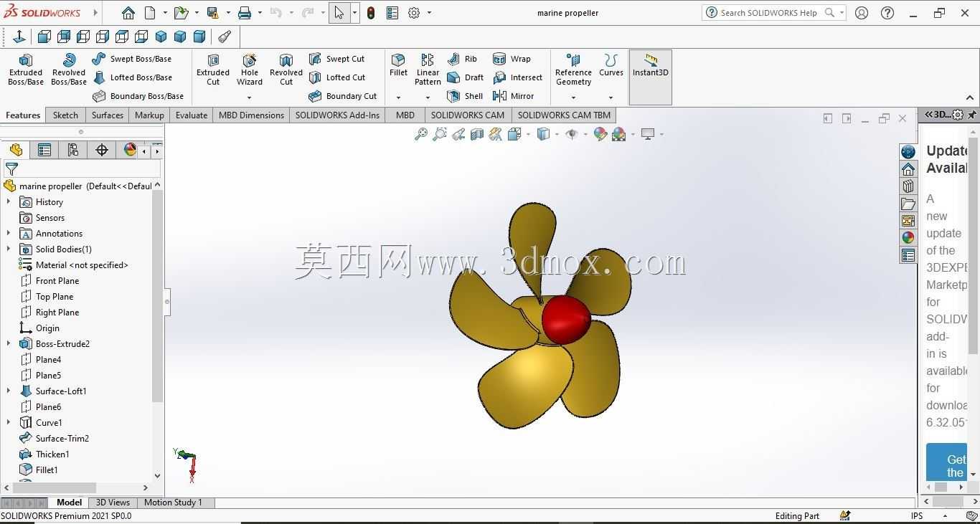Viewport: 980px width, 524px height.
Task: Select the Revolved Boss/Base tool
Action: pos(69,70)
